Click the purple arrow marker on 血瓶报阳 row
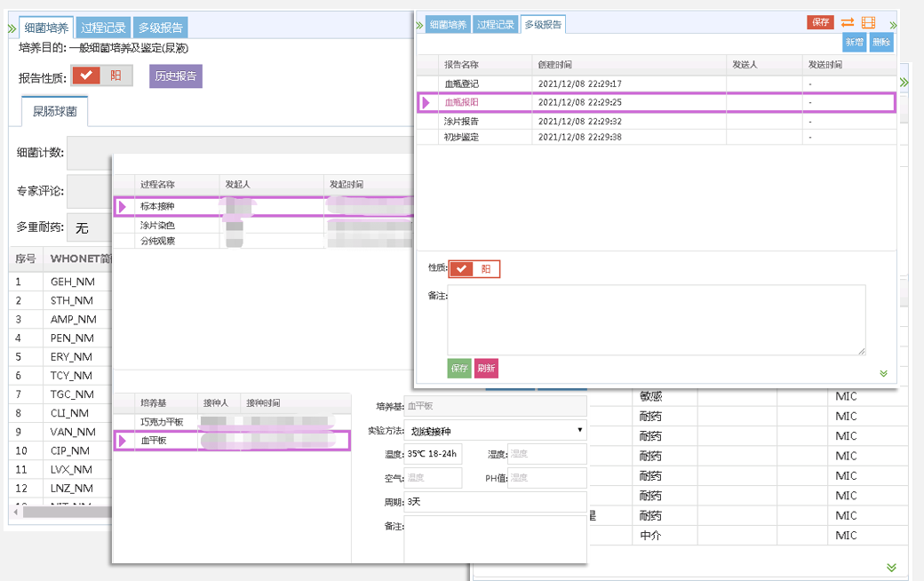 coord(426,102)
